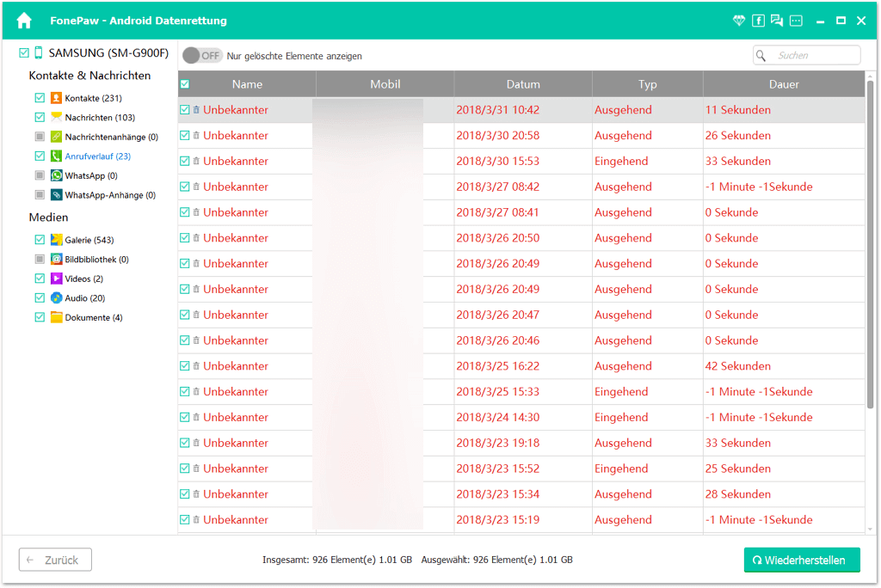Open the Anrufverlauf (23) category
Screen dimensions: 881x588
click(x=98, y=156)
